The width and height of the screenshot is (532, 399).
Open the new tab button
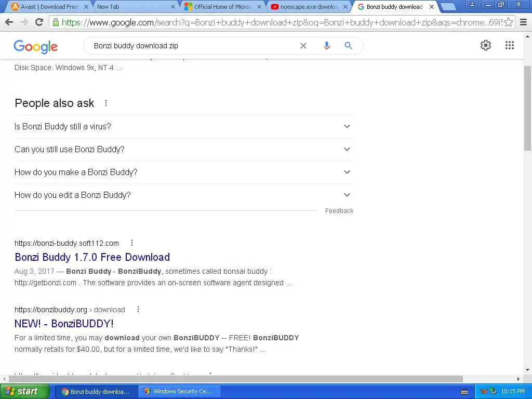click(448, 7)
